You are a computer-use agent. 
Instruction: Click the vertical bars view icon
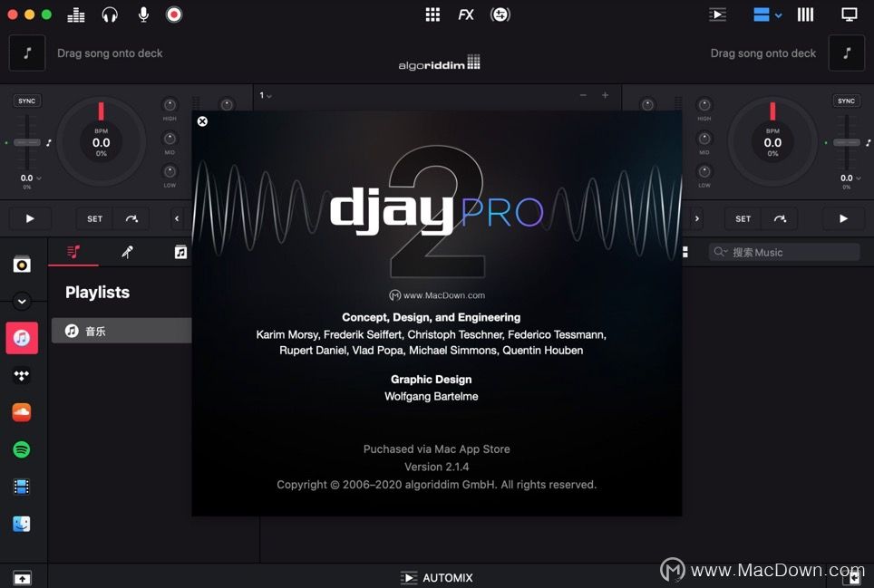click(x=805, y=14)
